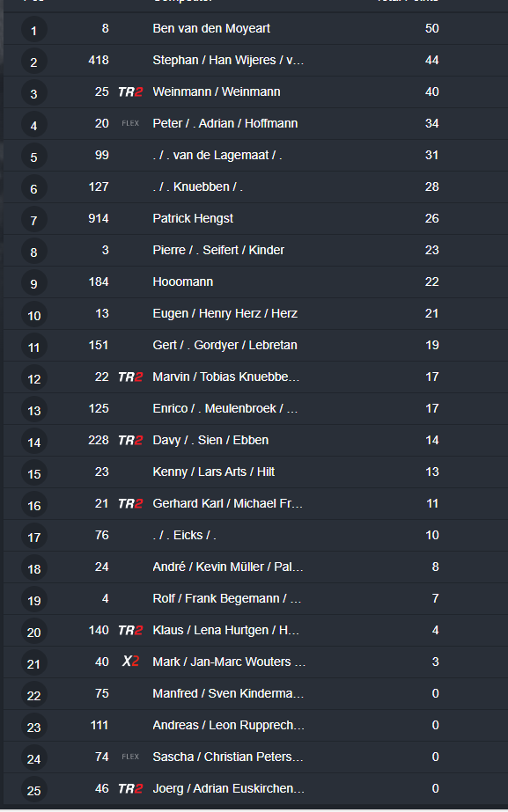Click Manfred / Sven Kinderma competitor name
Viewport: 508px width, 812px height.
228,693
